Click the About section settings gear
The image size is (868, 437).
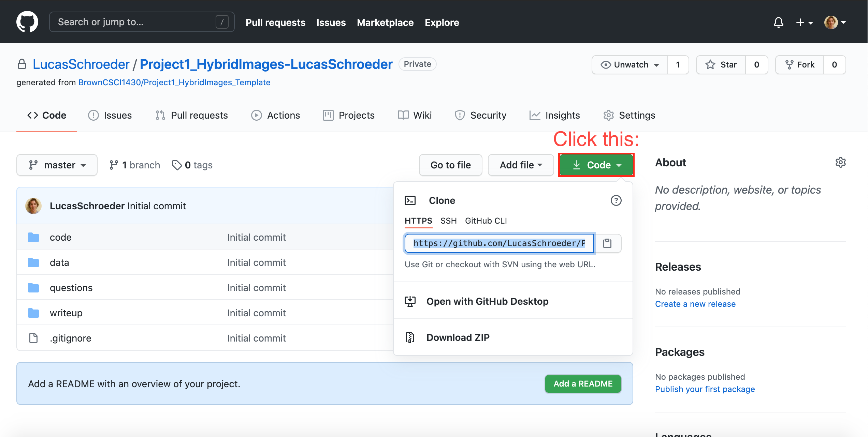tap(841, 163)
